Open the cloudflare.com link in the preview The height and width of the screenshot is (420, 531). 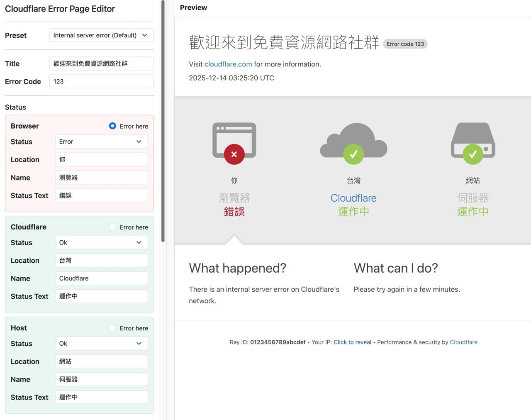[228, 64]
